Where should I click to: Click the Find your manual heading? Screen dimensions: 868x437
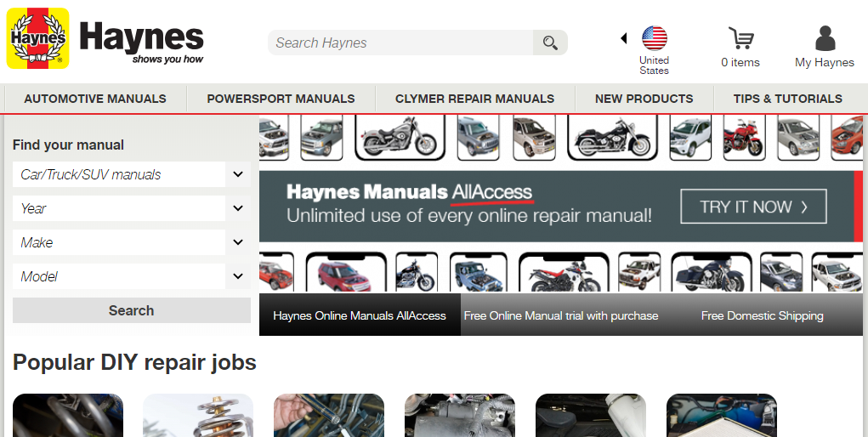(68, 145)
